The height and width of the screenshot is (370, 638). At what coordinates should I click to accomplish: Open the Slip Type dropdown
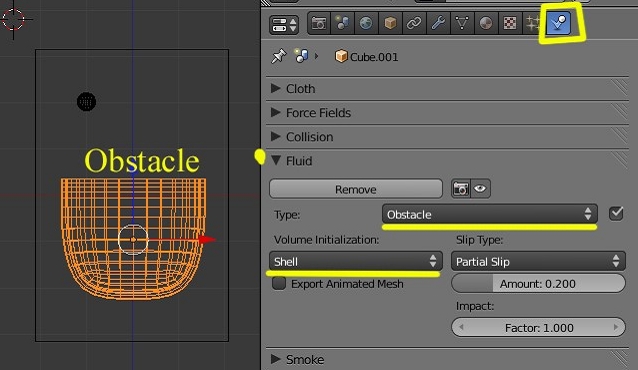[538, 261]
